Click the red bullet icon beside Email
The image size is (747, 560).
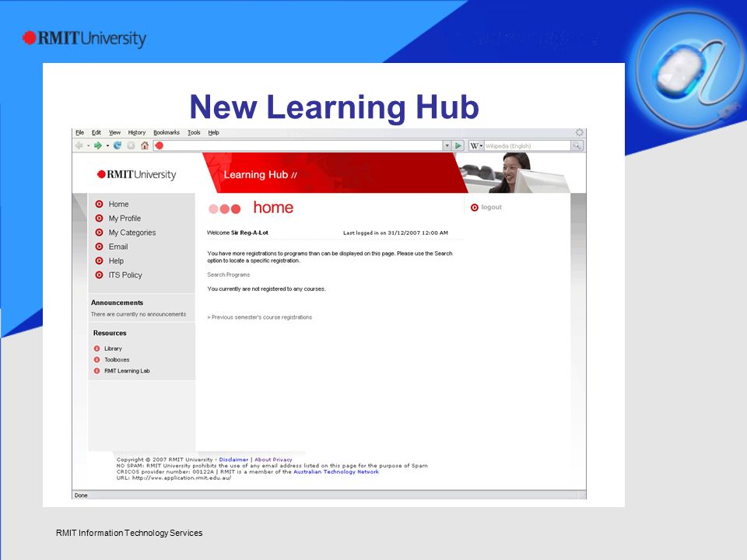(99, 247)
